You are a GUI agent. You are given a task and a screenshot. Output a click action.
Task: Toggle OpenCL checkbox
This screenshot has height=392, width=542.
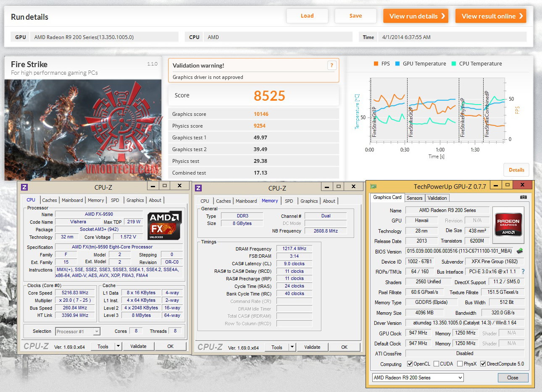tap(410, 364)
